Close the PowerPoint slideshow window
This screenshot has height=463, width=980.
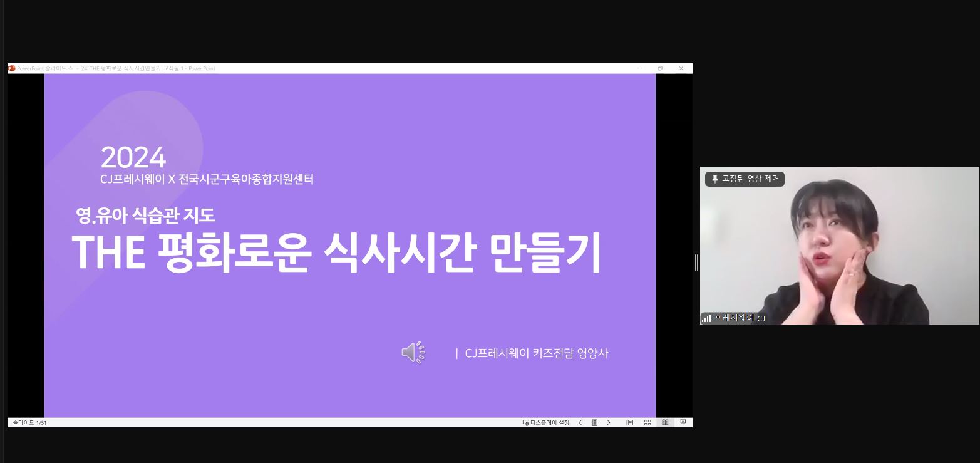click(681, 68)
